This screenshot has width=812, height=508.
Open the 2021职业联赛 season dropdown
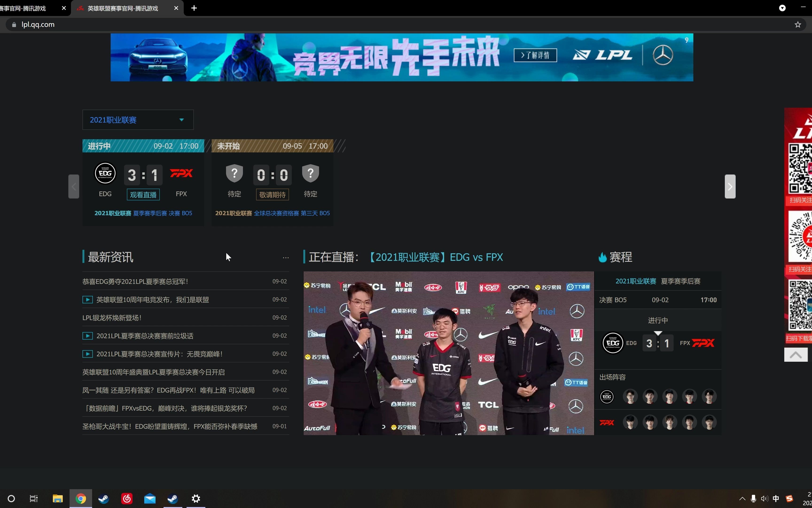[138, 120]
